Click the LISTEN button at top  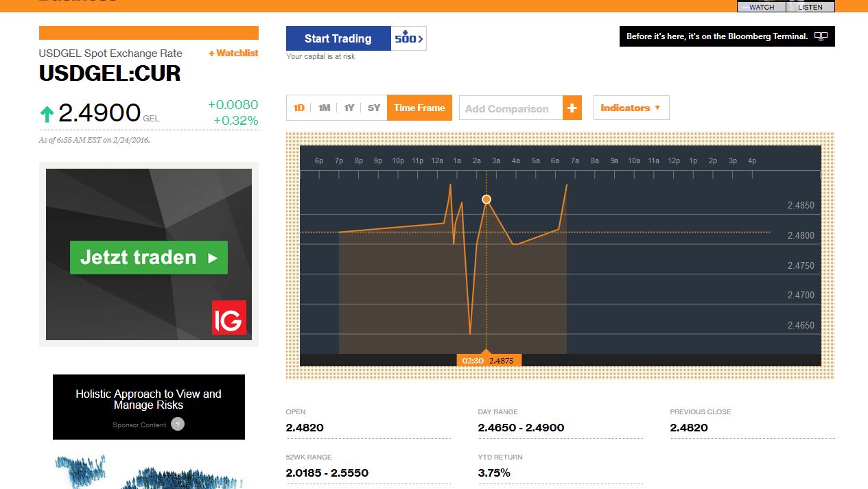pyautogui.click(x=810, y=7)
